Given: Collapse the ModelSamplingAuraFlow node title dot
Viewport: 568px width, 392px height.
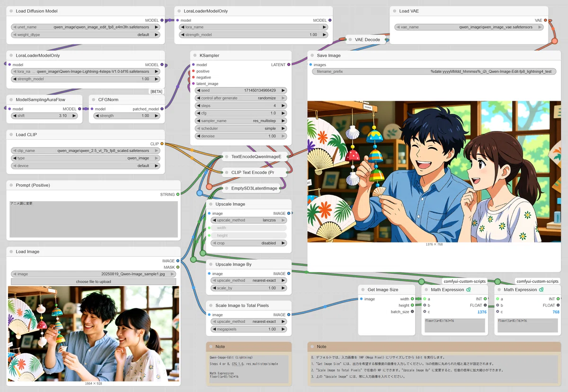Looking at the screenshot, I should click(11, 100).
